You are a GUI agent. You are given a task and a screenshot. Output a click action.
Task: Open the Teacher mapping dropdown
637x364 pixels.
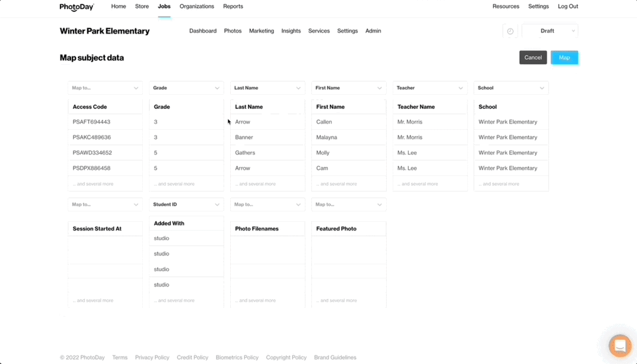click(x=430, y=88)
